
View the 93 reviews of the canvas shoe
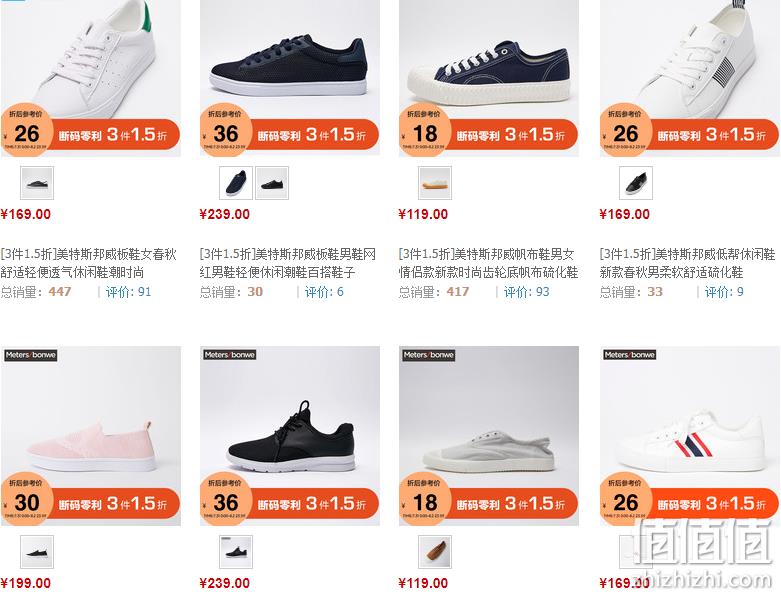[x=526, y=292]
